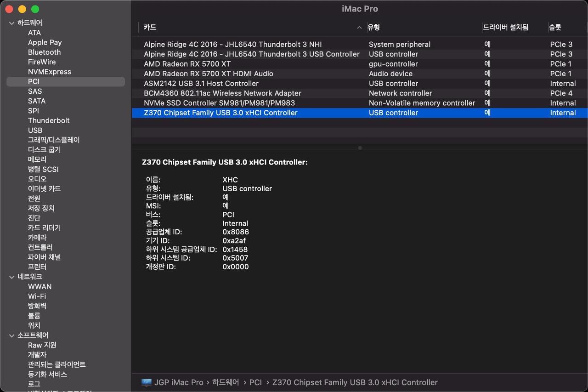This screenshot has height=392, width=588.
Task: Select Apple Pay in the sidebar
Action: (45, 42)
